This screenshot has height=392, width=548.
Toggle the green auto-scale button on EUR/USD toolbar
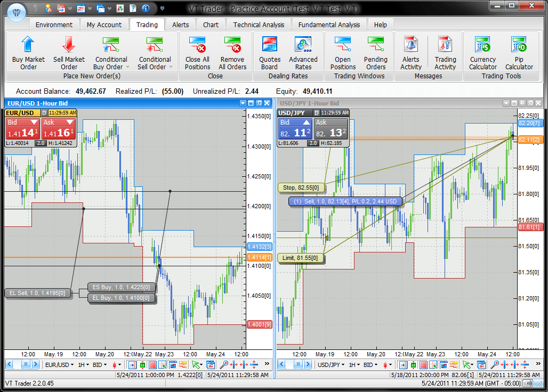tap(142, 365)
